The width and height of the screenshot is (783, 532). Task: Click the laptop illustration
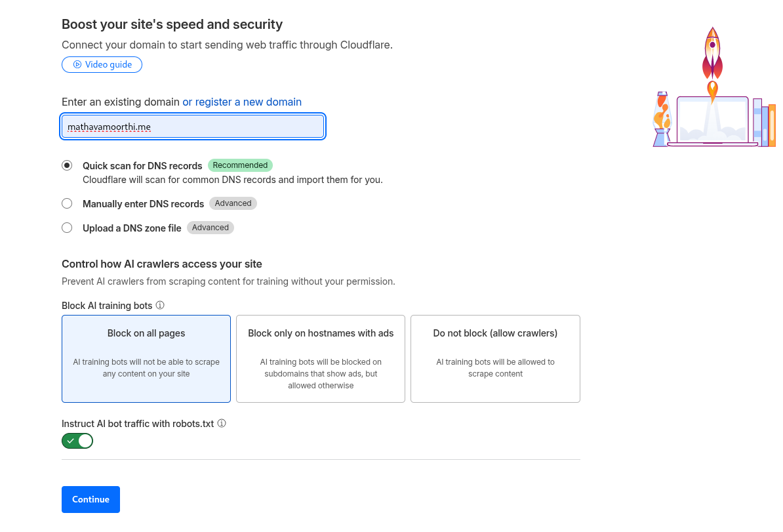(x=712, y=121)
